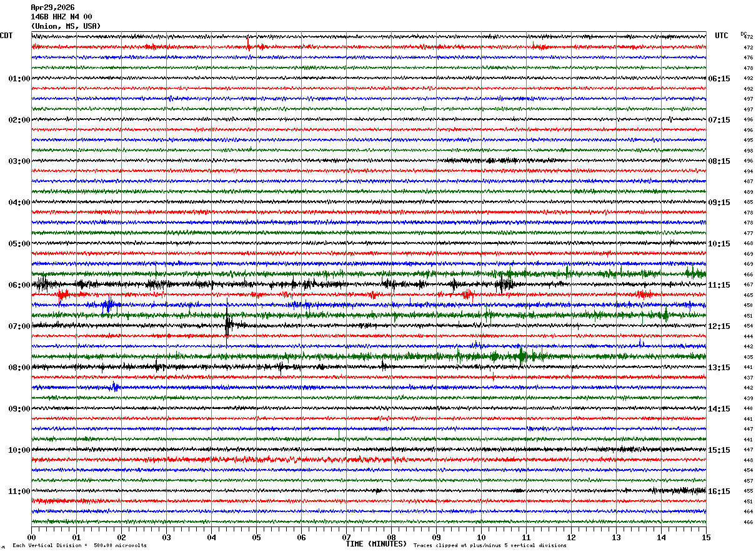Click the date label Apr29,2026
The width and height of the screenshot is (756, 554).
point(52,8)
